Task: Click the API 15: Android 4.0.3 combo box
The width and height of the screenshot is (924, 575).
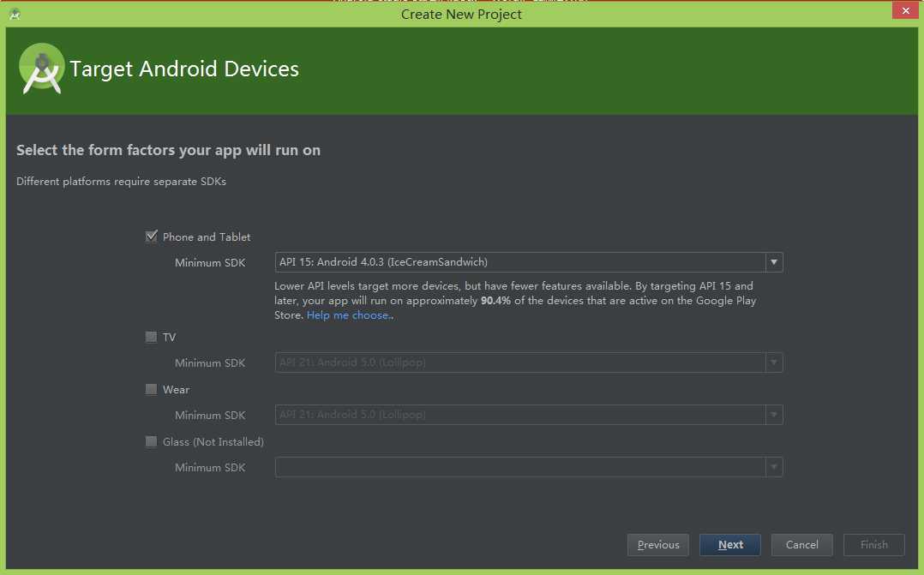Action: 529,262
